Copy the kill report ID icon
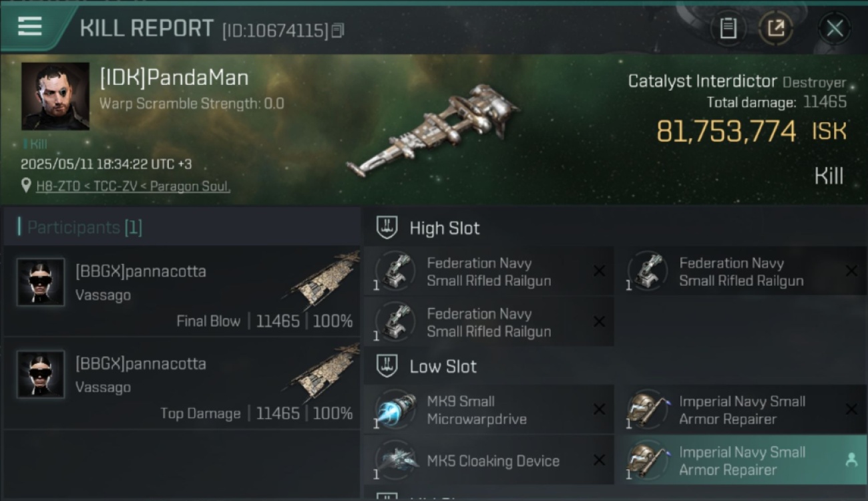The height and width of the screenshot is (501, 868). coord(338,30)
